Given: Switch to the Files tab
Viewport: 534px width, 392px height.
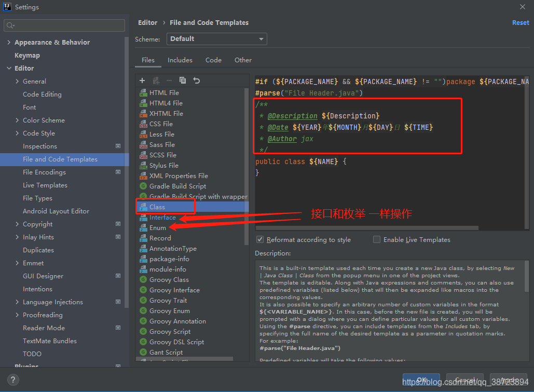Looking at the screenshot, I should (x=148, y=60).
